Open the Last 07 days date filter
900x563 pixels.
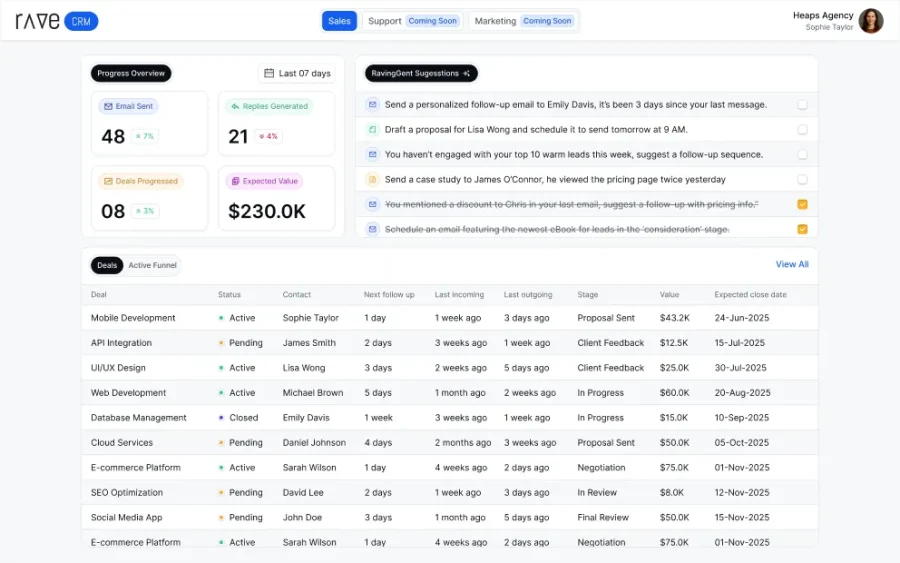point(297,73)
